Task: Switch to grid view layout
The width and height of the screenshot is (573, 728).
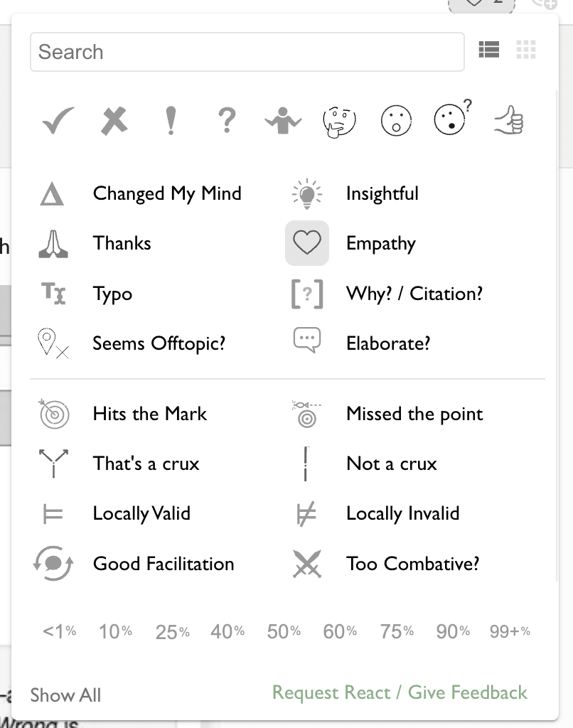Action: (526, 50)
